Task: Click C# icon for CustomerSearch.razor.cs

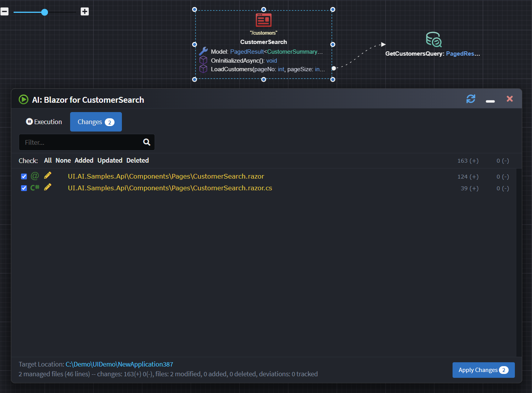Action: coord(35,188)
